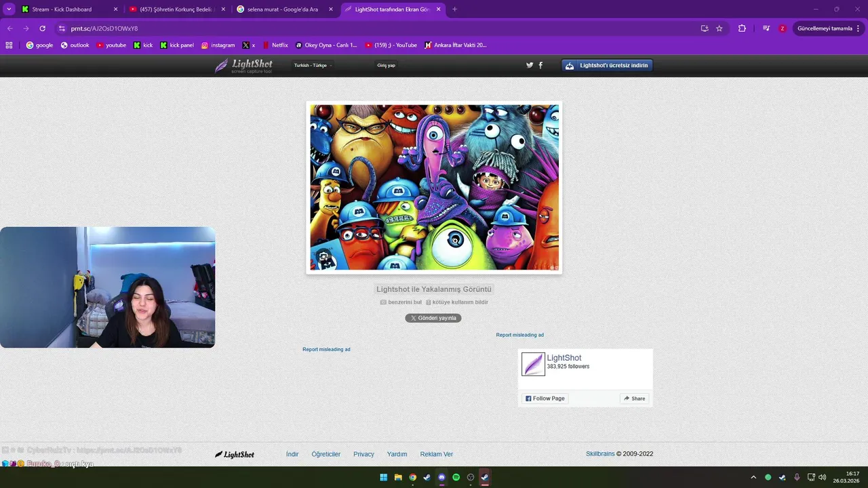Click the Facebook Share button
This screenshot has height=488, width=868.
point(635,399)
